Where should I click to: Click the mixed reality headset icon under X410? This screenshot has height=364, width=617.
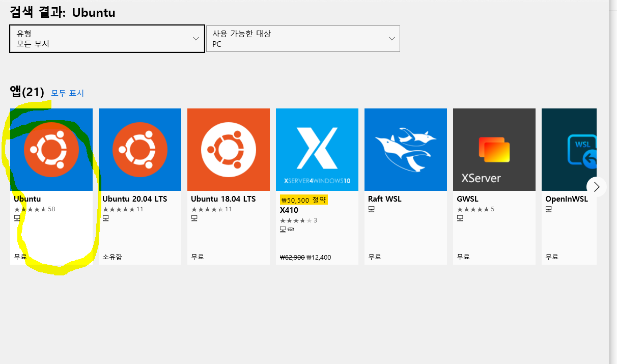click(x=291, y=229)
